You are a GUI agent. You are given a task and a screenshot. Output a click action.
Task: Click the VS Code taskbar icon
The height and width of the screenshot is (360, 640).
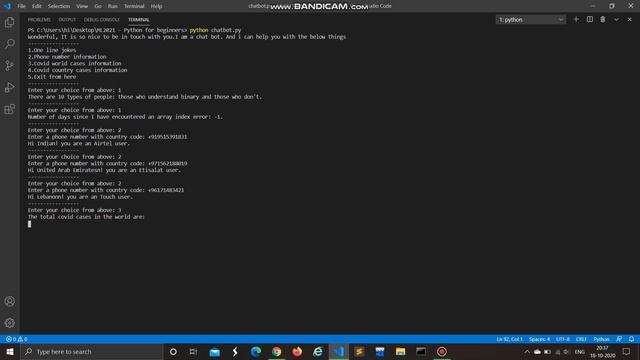point(338,351)
